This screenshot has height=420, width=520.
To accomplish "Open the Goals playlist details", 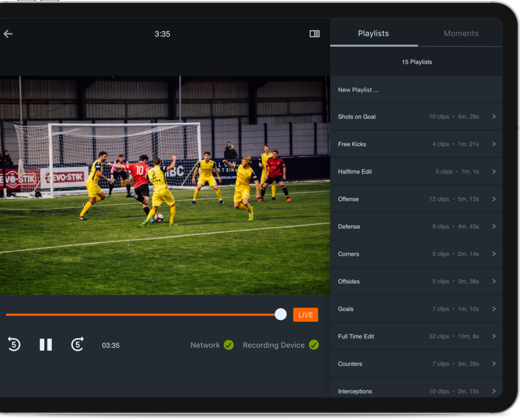I will tap(494, 309).
